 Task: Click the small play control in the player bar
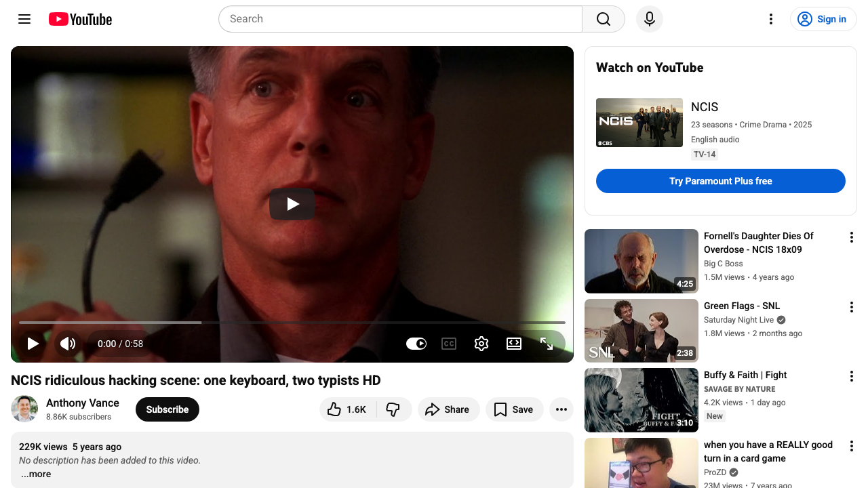click(x=33, y=344)
